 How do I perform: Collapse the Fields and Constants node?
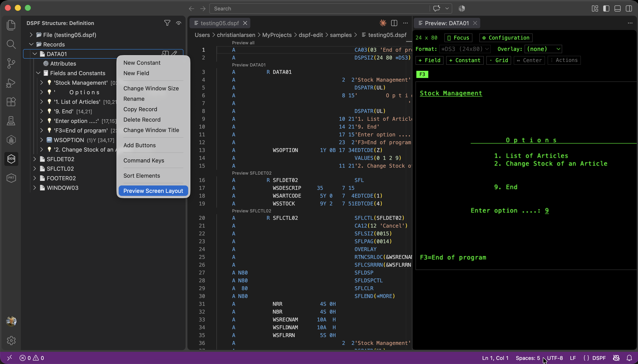pyautogui.click(x=38, y=73)
